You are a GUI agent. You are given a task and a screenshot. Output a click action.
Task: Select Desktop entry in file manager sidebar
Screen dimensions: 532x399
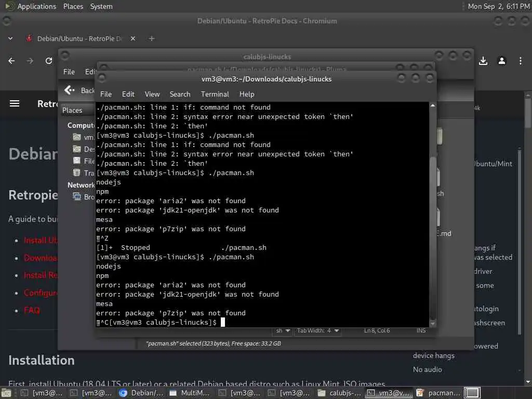84,149
